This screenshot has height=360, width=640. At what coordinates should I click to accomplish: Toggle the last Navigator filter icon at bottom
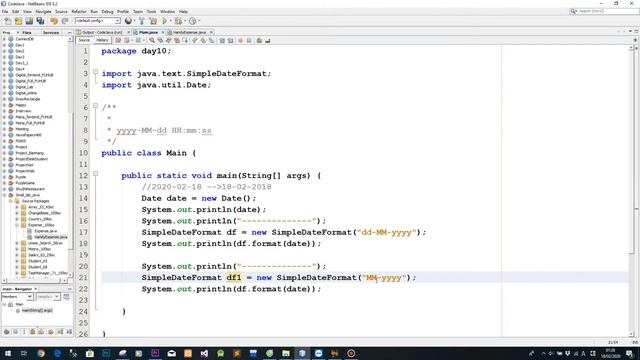tap(69, 332)
